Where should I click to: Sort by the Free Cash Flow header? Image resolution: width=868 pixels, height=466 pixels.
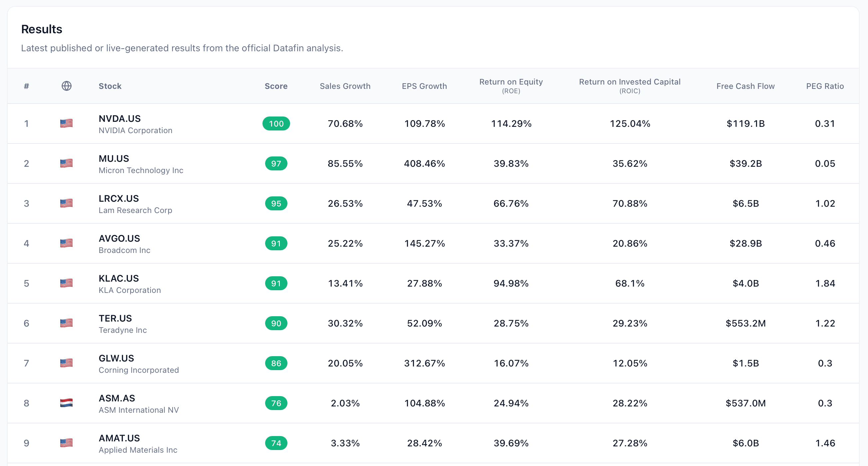click(x=745, y=86)
